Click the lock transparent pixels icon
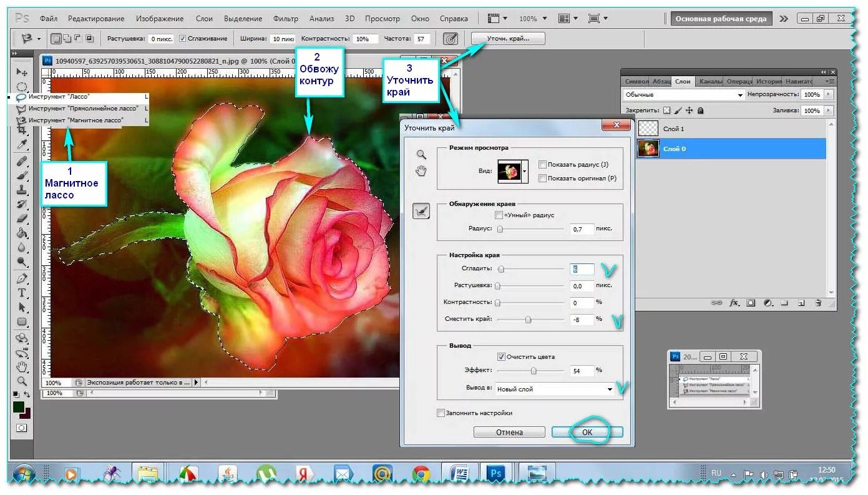The image size is (868, 495). [x=666, y=110]
